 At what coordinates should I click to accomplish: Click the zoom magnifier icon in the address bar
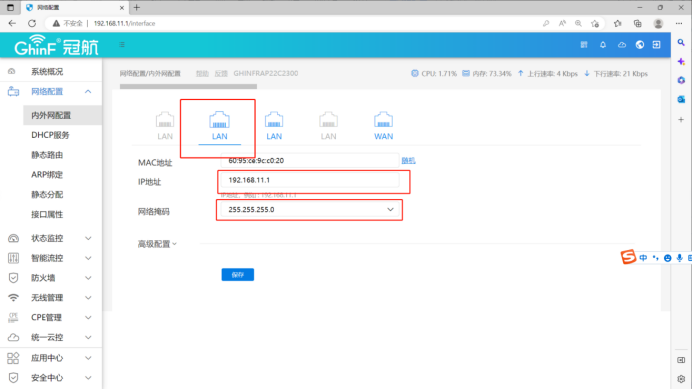coord(578,23)
